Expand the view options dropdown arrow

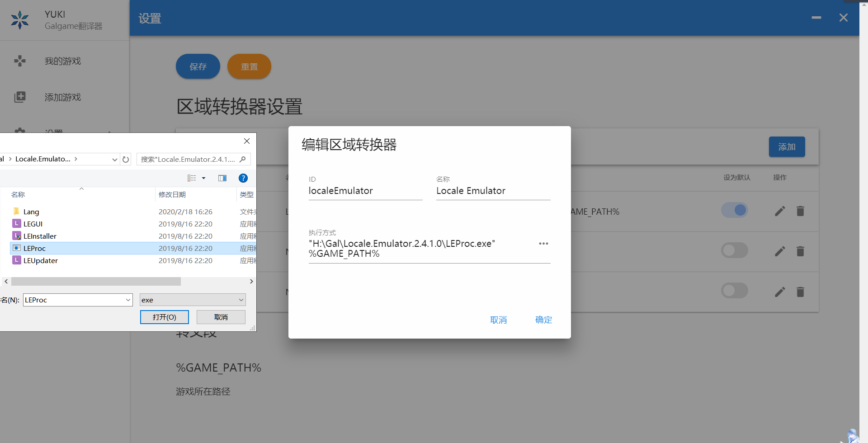coord(203,178)
